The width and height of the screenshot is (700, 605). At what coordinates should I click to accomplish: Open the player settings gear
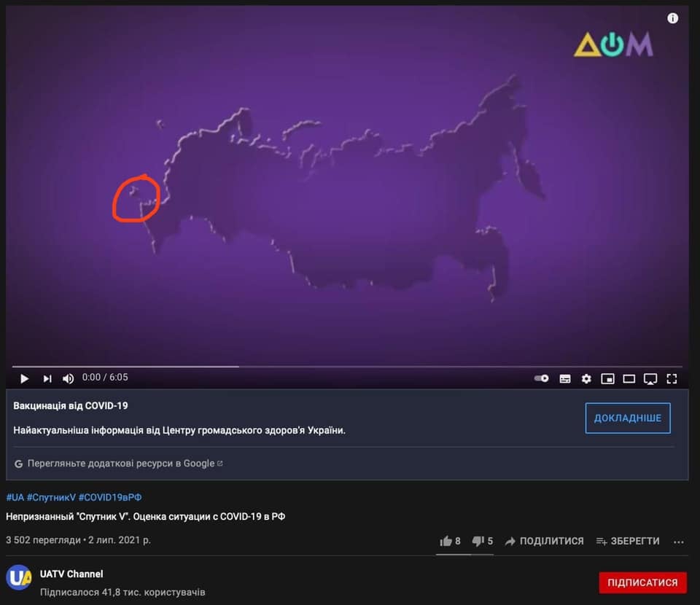click(586, 379)
